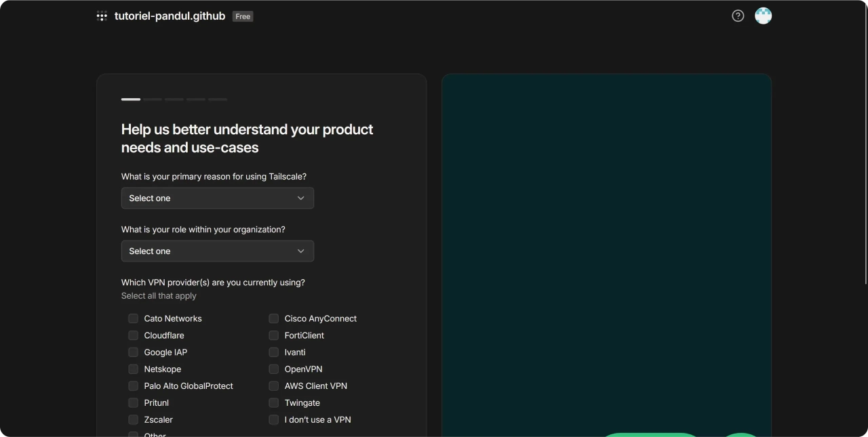The height and width of the screenshot is (437, 868).
Task: Open the primary reason for using Tailscale dropdown
Action: coord(217,198)
